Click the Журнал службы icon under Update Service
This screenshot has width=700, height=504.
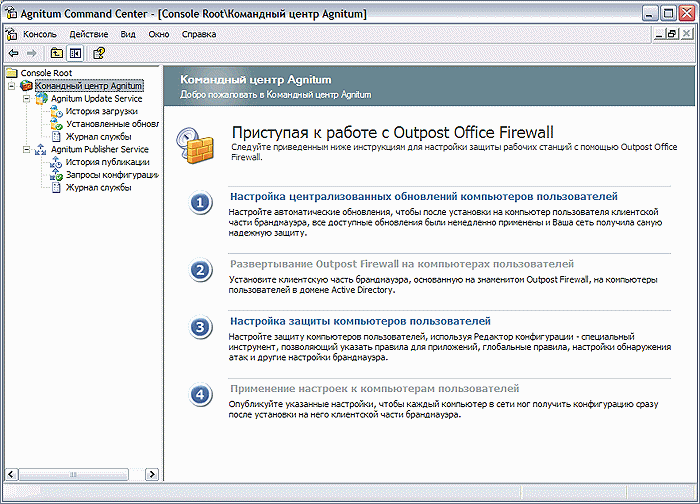56,137
